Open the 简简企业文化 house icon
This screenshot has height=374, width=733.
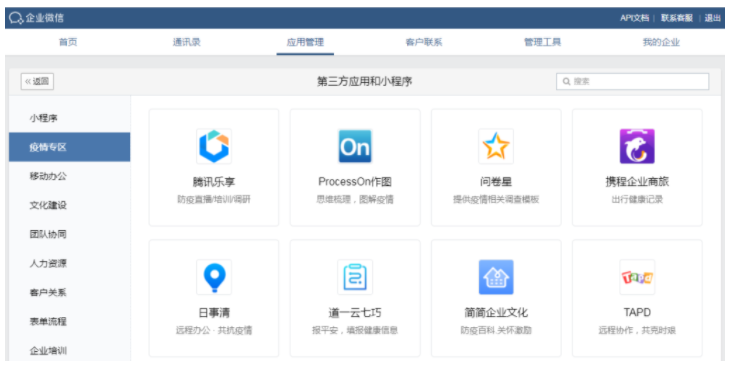pyautogui.click(x=496, y=277)
